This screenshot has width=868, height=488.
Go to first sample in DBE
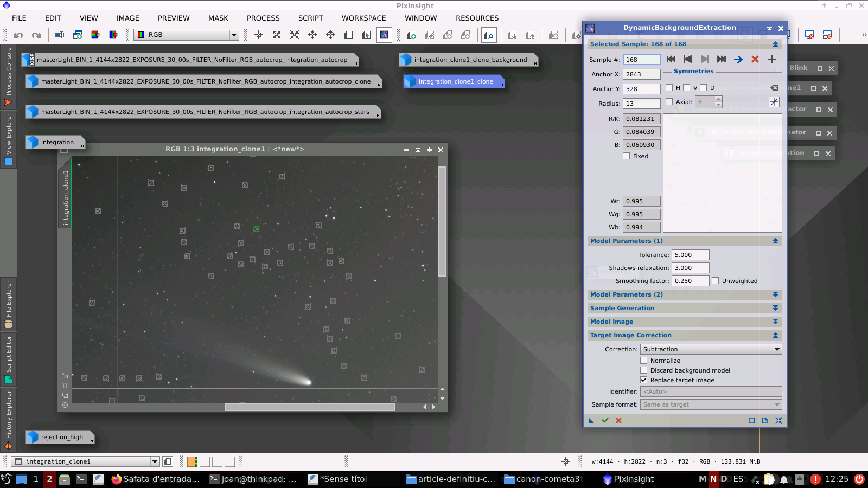coord(671,59)
